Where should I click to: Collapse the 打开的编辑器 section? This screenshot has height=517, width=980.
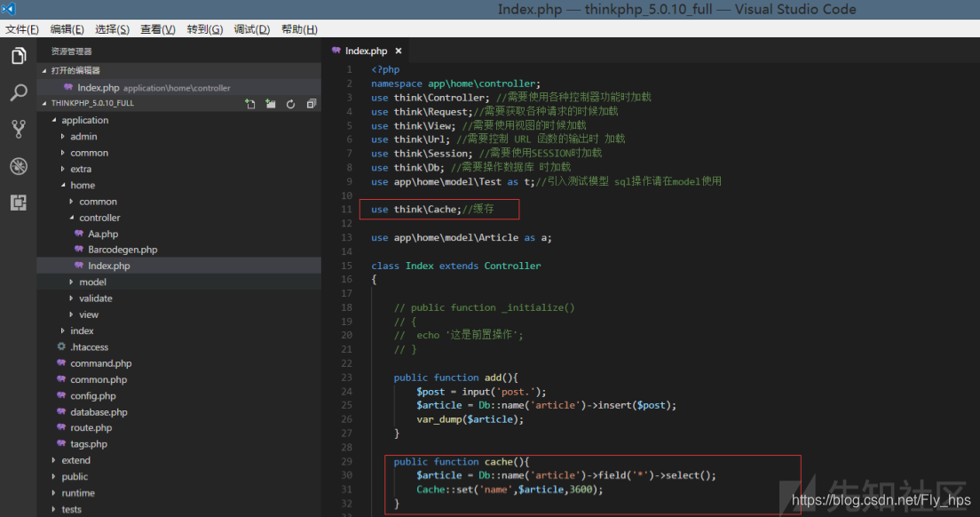click(x=44, y=71)
